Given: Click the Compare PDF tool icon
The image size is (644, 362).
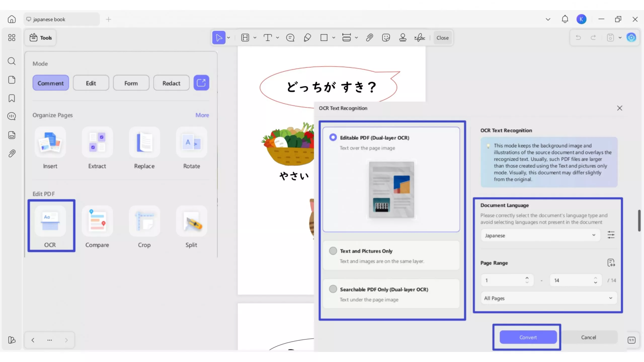Looking at the screenshot, I should 97,221.
